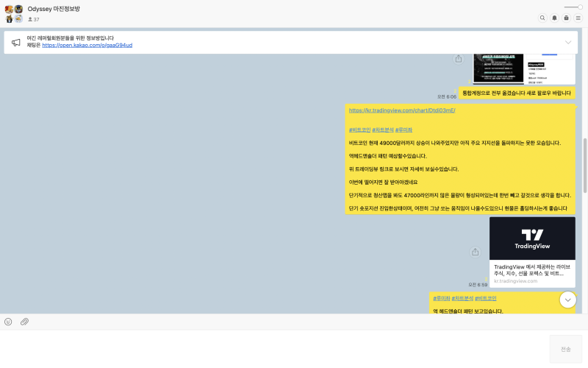588x368 pixels.
Task: Adjust the window transparency slider
Action: (x=573, y=7)
